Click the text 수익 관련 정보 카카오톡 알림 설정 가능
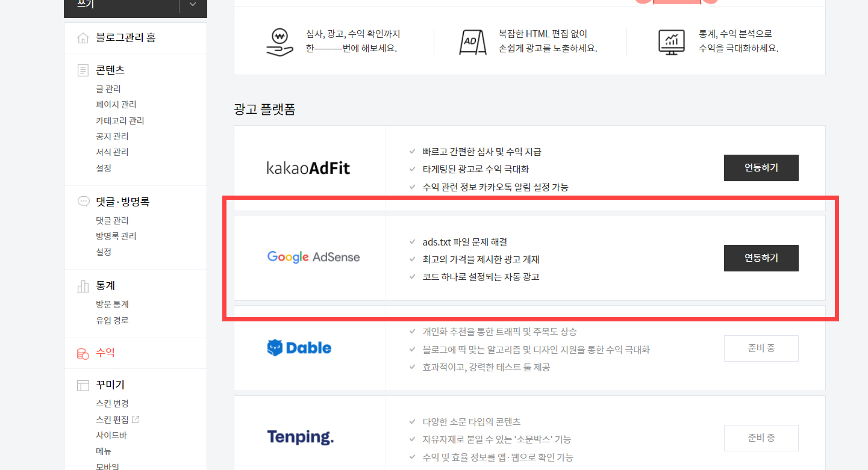The height and width of the screenshot is (470, 868). [496, 187]
